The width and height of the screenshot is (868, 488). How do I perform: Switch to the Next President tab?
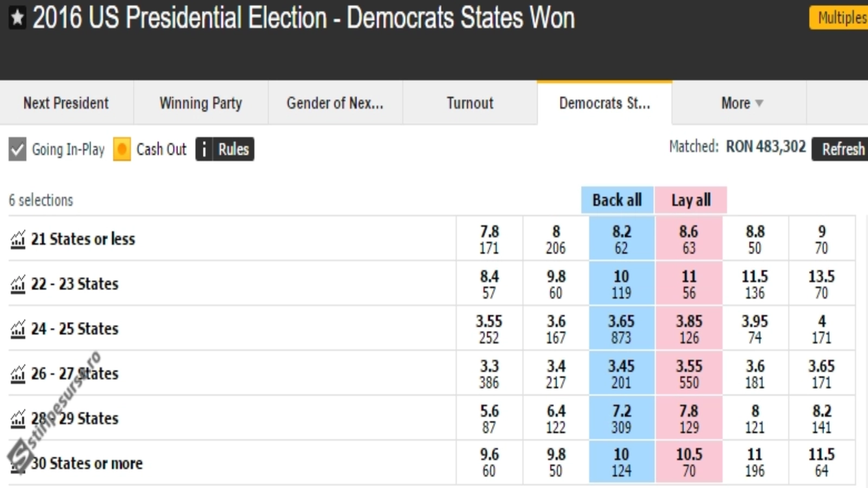[66, 103]
